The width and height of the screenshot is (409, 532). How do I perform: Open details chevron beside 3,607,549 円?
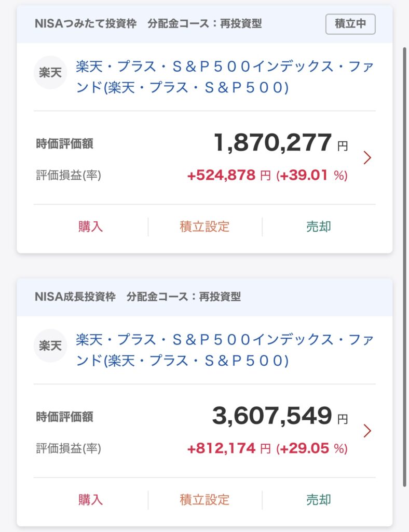pos(367,431)
